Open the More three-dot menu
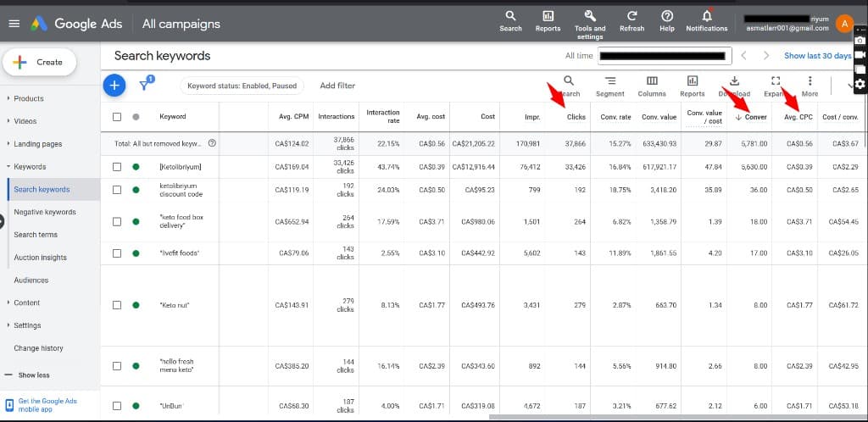The height and width of the screenshot is (422, 868). (x=810, y=86)
